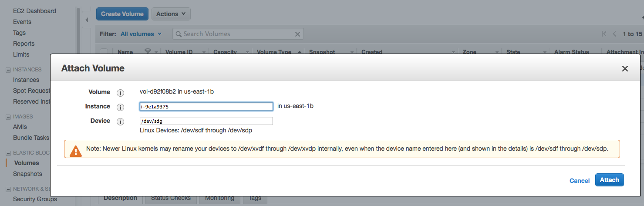Collapse the INSTANCES sidebar section
This screenshot has width=644, height=206.
coord(8,70)
